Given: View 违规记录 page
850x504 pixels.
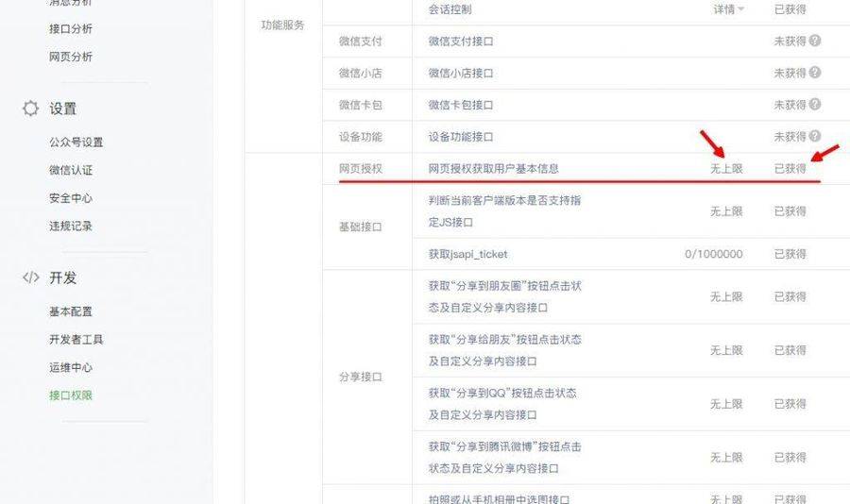Looking at the screenshot, I should pos(71,226).
